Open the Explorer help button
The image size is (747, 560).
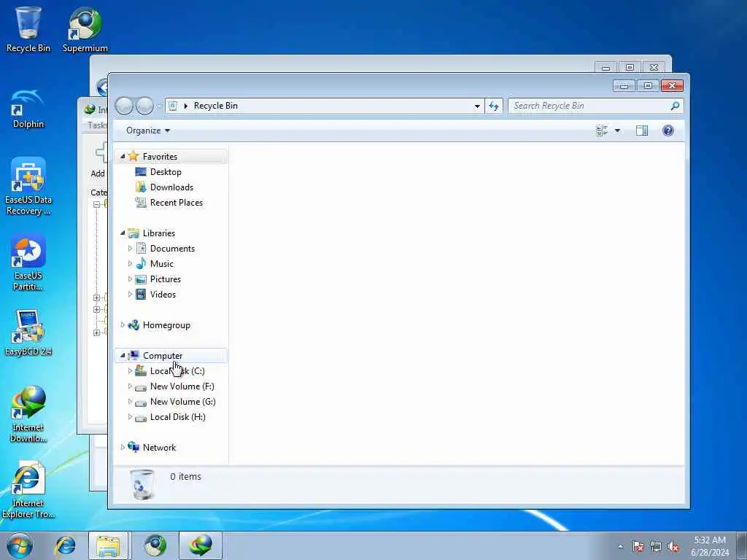(668, 131)
